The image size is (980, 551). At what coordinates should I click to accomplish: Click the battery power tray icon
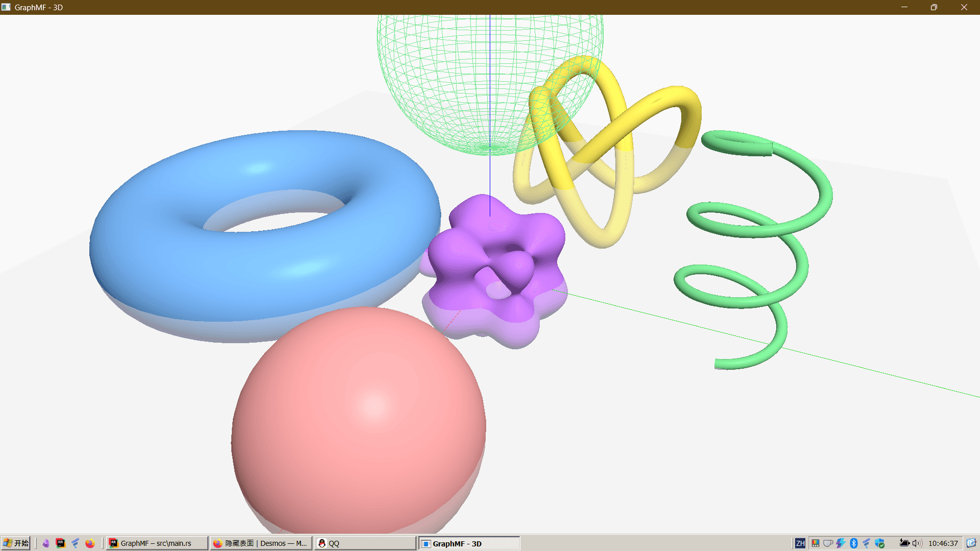(904, 543)
